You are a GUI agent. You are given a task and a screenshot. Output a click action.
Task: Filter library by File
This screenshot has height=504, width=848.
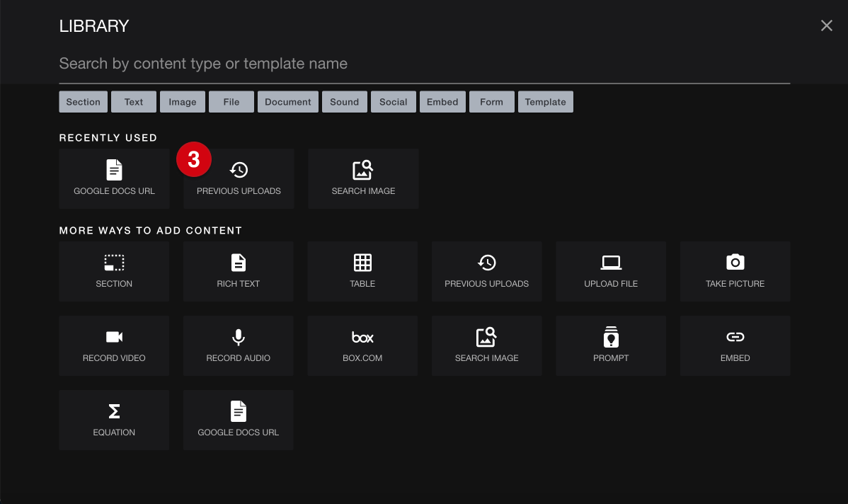point(231,102)
